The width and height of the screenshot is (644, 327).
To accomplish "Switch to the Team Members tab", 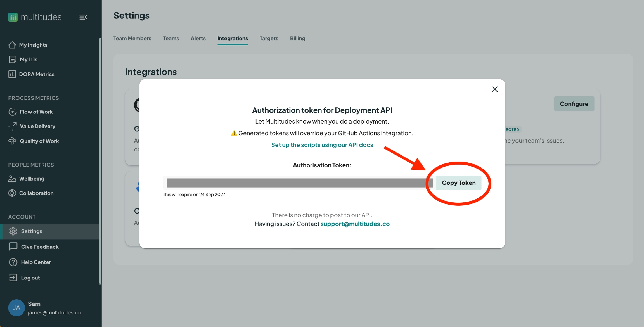I will coord(132,38).
